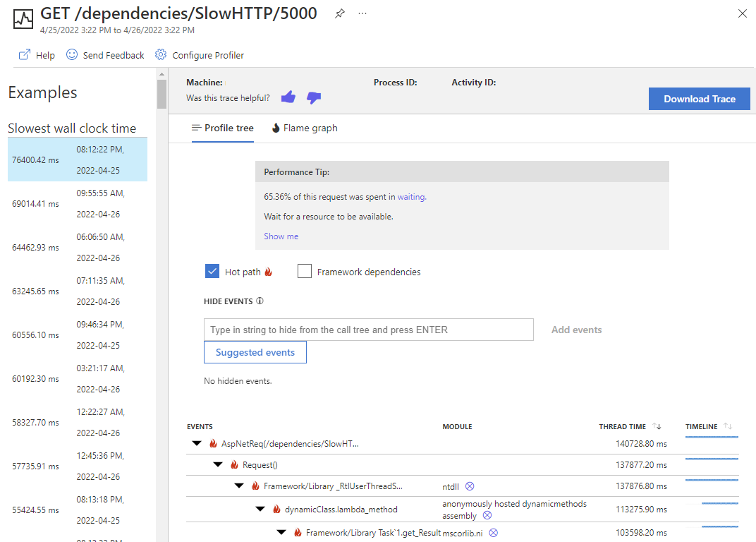This screenshot has height=542, width=756.
Task: Select the 58327.70 ms example
Action: point(77,422)
